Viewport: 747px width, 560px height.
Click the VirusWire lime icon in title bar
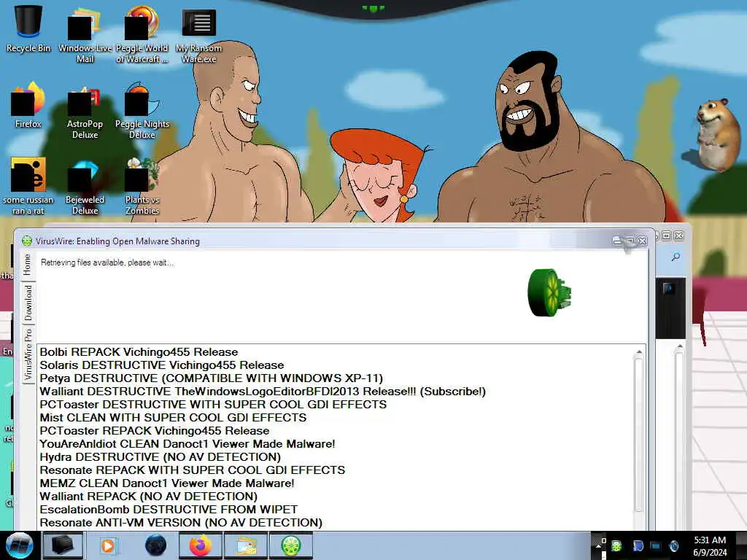(x=27, y=241)
